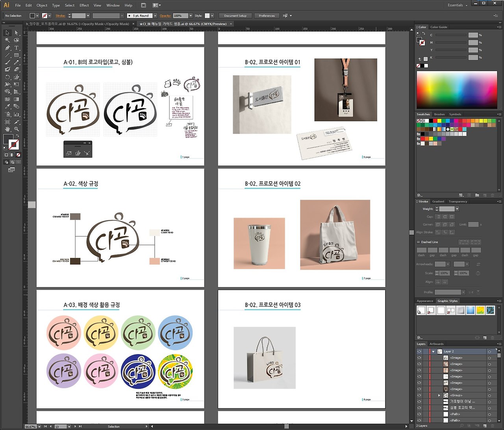Click the target circle for the <Group> row
Image resolution: width=504 pixels, height=430 pixels.
(489, 395)
